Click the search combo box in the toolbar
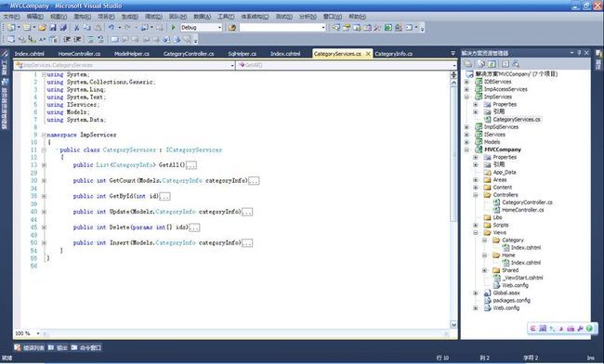Screen dimensions: 604x364 [282, 28]
